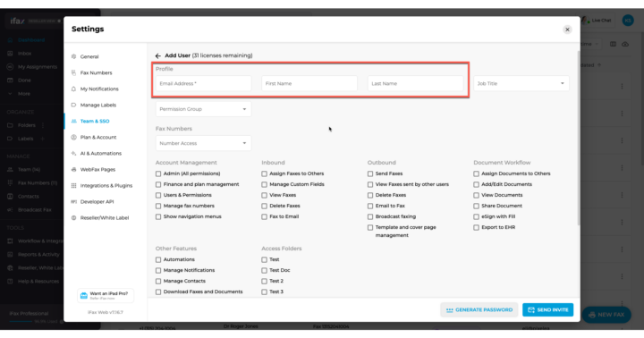Check Fax to Email

tap(264, 216)
